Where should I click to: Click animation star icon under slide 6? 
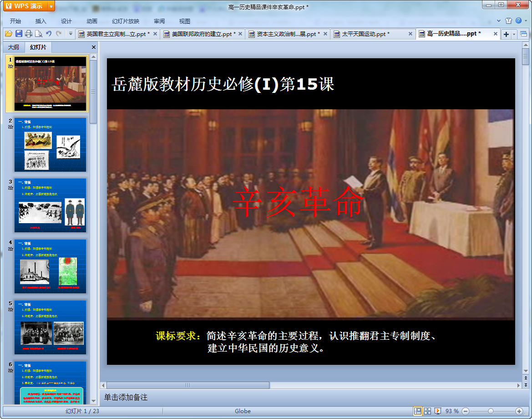coord(10,370)
